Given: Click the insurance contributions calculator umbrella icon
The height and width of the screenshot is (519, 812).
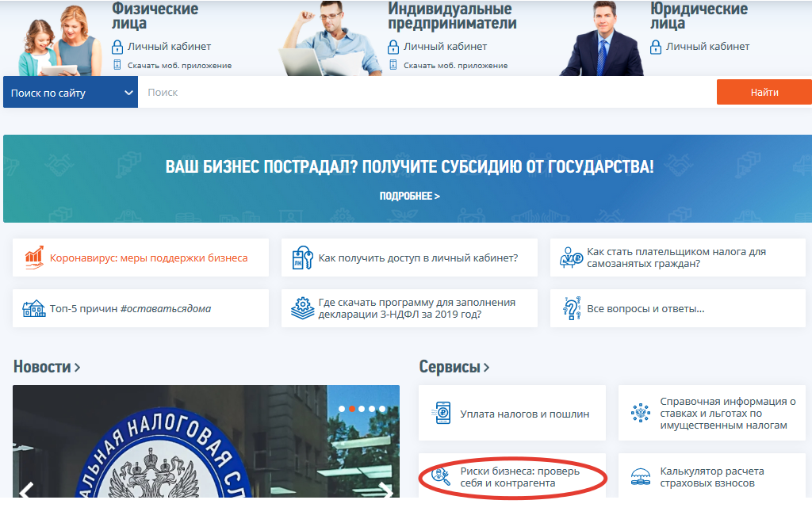Looking at the screenshot, I should [641, 476].
